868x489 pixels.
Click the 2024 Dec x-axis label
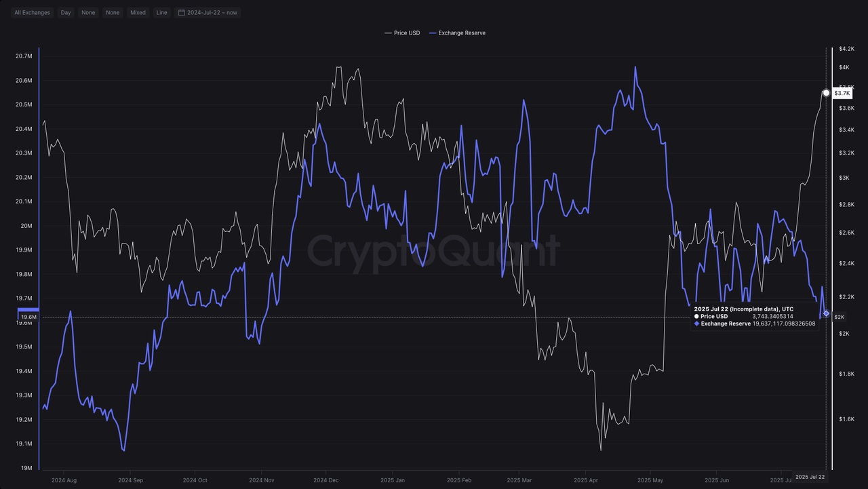tap(326, 480)
